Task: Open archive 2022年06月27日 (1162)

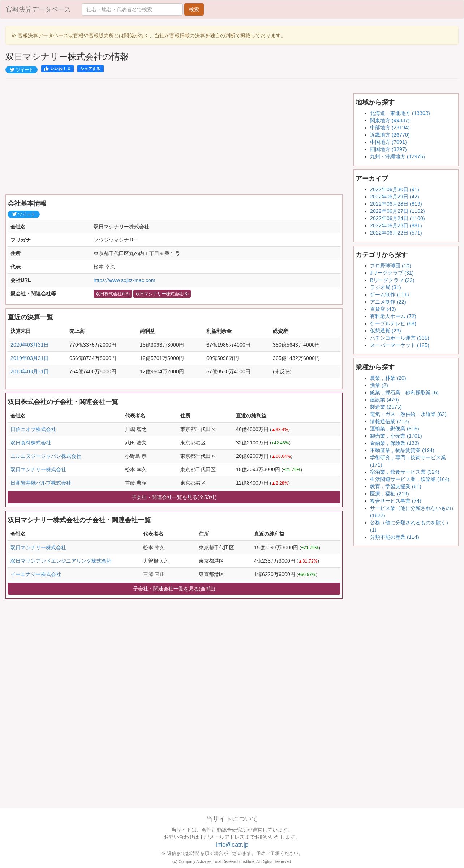Action: coord(398,211)
